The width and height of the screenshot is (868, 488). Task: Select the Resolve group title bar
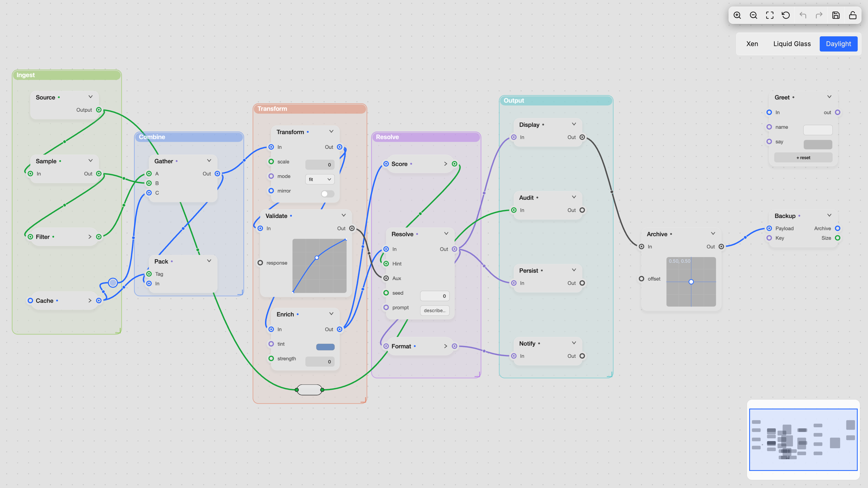(426, 137)
